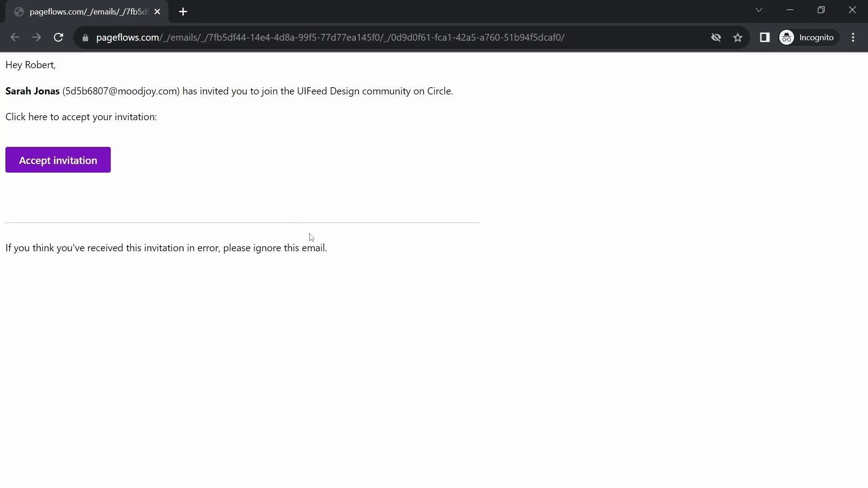The image size is (868, 488).
Task: Toggle the browser side panel
Action: (764, 38)
